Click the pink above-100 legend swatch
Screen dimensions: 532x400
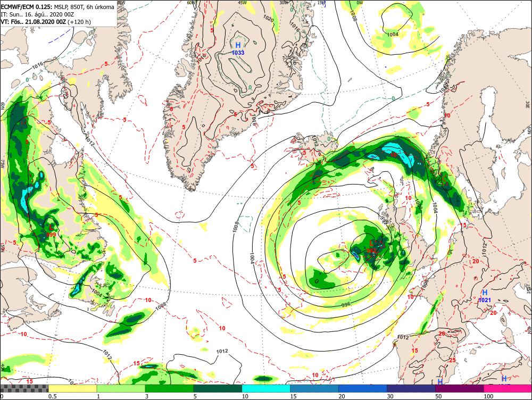[508, 388]
